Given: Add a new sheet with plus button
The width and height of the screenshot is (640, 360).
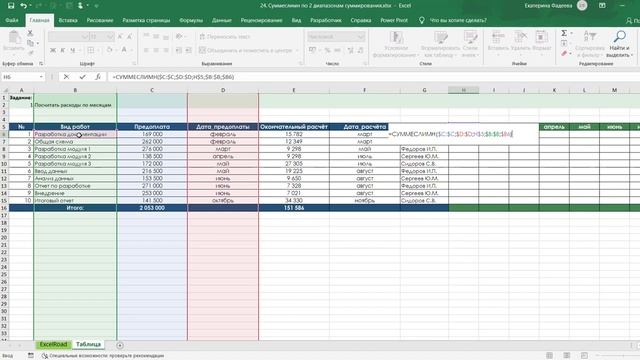Looking at the screenshot, I should coord(120,345).
